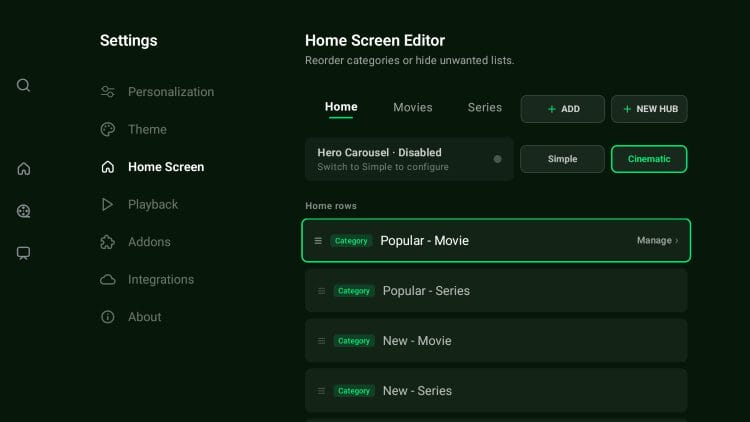Click the Settings heading
Screen dimensions: 750x422
point(129,41)
